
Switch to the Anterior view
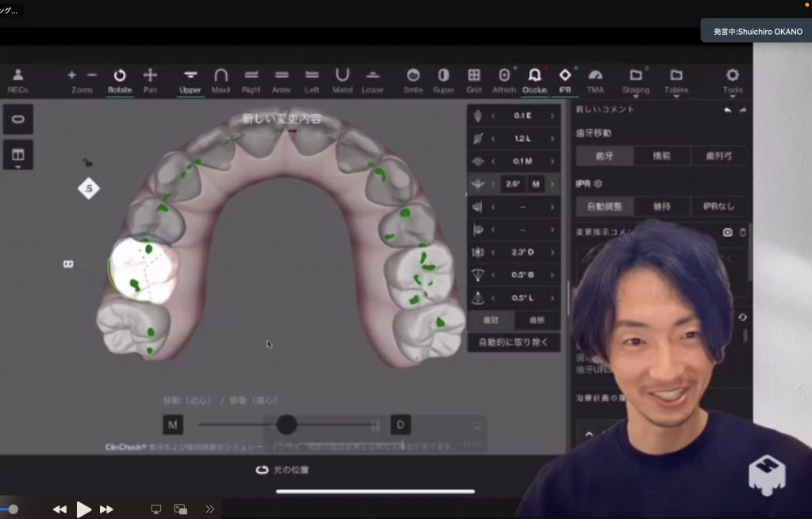[282, 81]
